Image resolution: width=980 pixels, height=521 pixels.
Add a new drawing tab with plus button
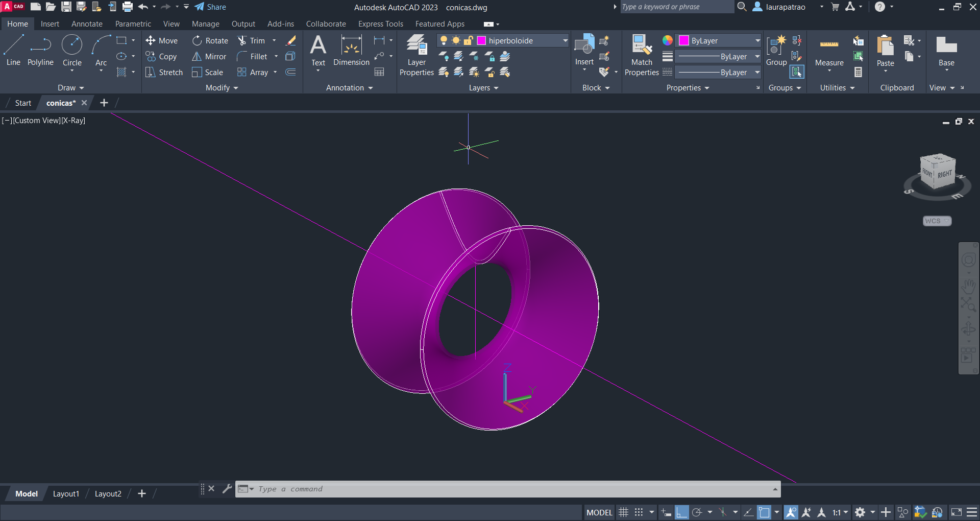pos(104,103)
